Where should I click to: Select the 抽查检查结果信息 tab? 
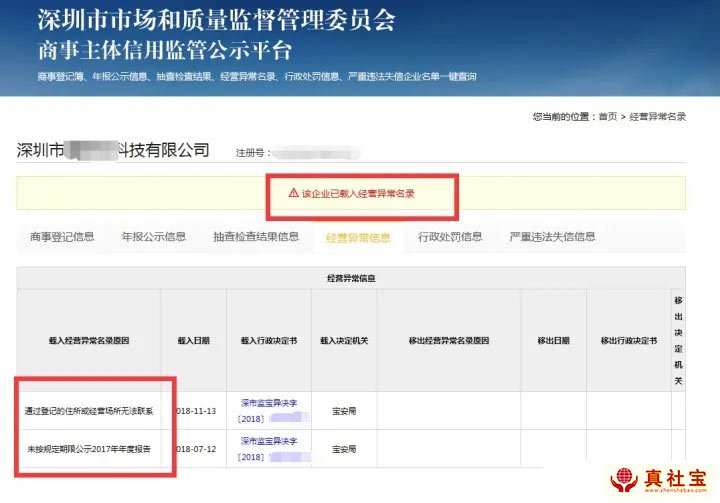pos(256,237)
